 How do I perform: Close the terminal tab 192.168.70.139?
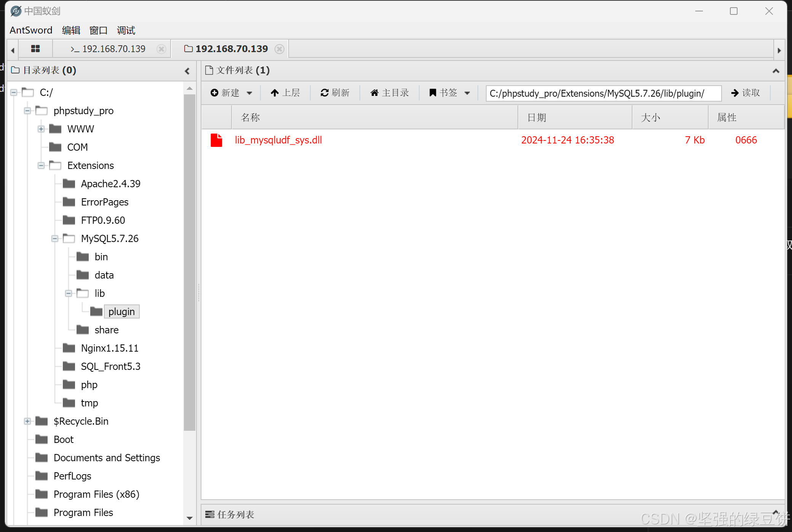161,49
